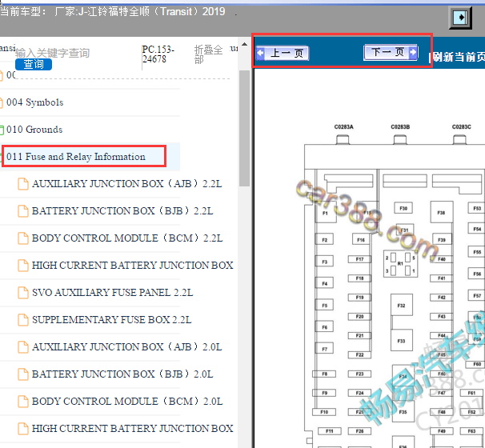Select 010 Grounds tree item
485x448 pixels.
tap(34, 130)
